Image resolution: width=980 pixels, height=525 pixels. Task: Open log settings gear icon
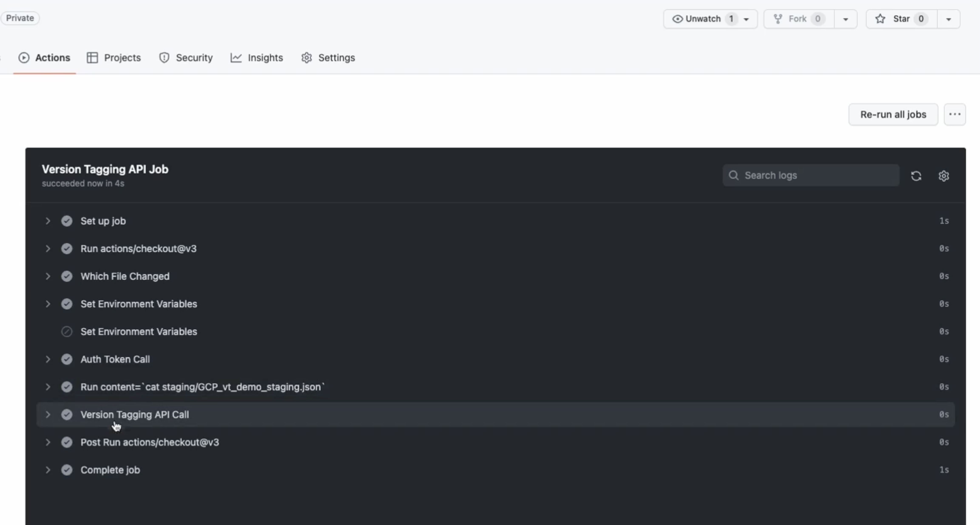coord(943,176)
